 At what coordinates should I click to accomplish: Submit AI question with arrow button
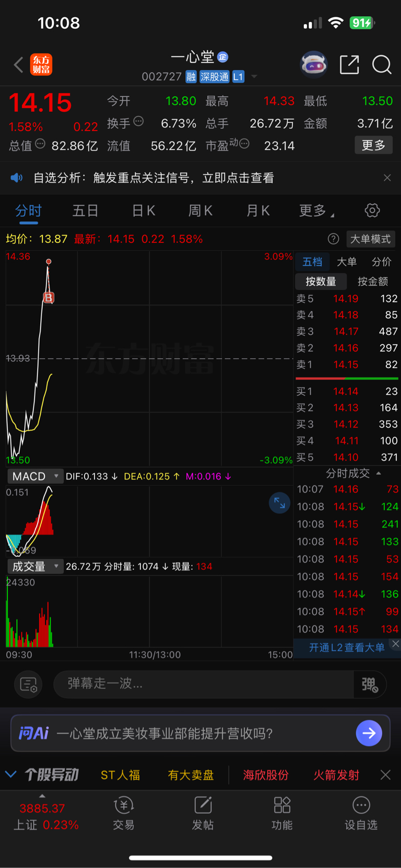pyautogui.click(x=369, y=733)
